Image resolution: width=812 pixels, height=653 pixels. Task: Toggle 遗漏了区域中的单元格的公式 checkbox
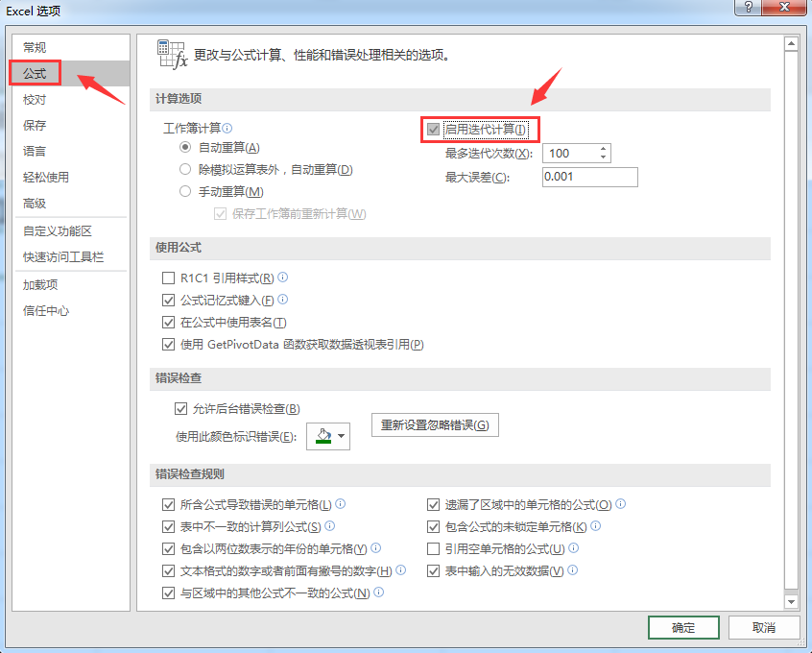pos(434,505)
